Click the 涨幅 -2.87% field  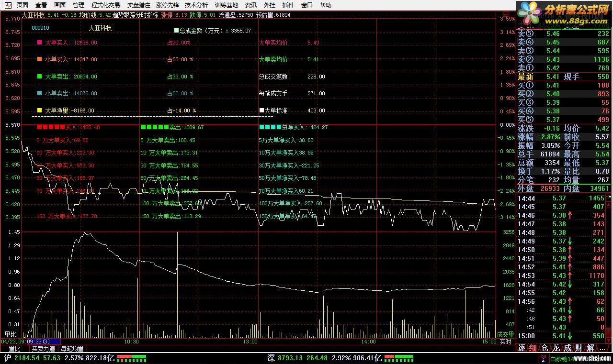tap(539, 137)
